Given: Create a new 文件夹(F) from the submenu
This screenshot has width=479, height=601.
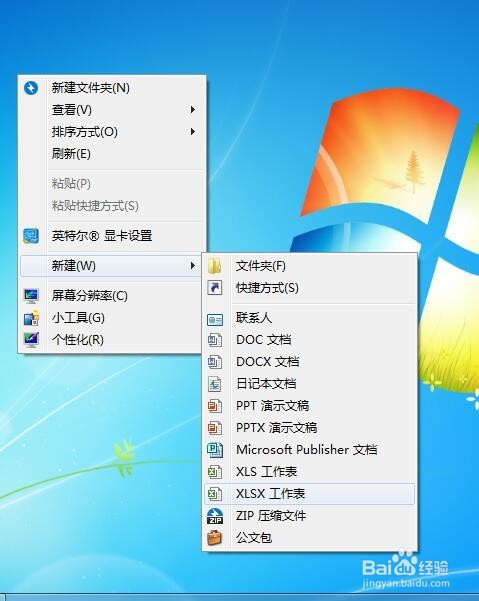Looking at the screenshot, I should (x=310, y=266).
